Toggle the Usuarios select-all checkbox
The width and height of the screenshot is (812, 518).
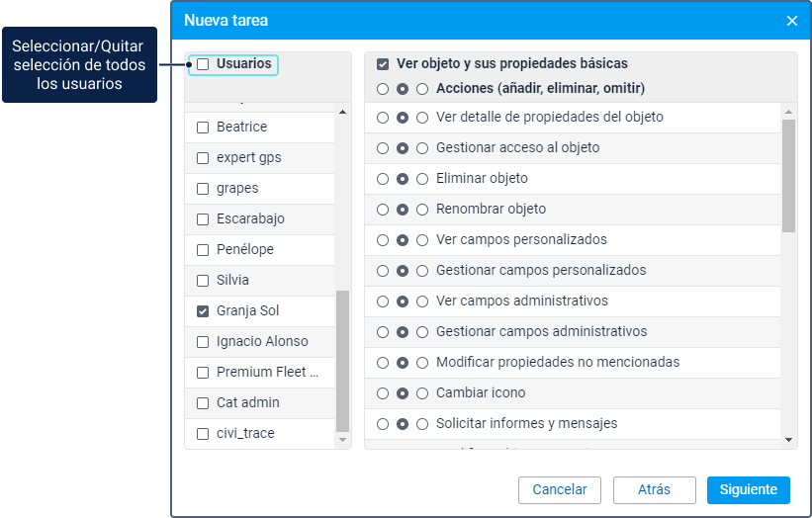pos(203,64)
